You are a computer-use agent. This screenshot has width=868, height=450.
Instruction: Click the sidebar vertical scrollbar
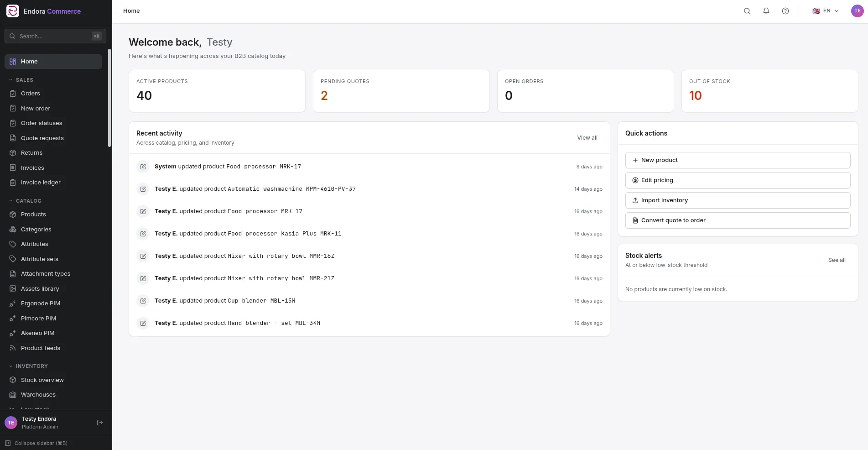109,98
